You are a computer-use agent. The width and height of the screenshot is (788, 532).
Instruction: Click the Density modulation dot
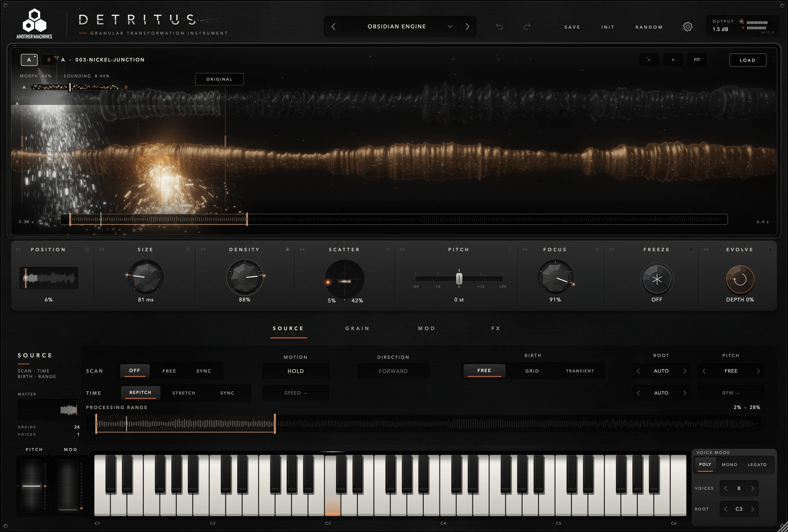(288, 249)
